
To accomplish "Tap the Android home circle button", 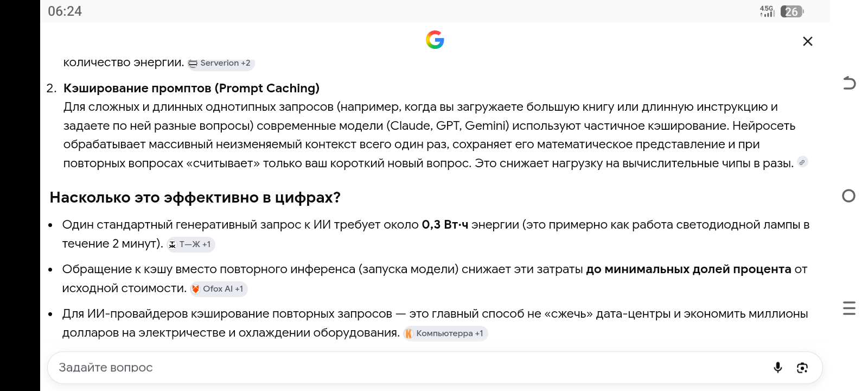I will [x=849, y=196].
